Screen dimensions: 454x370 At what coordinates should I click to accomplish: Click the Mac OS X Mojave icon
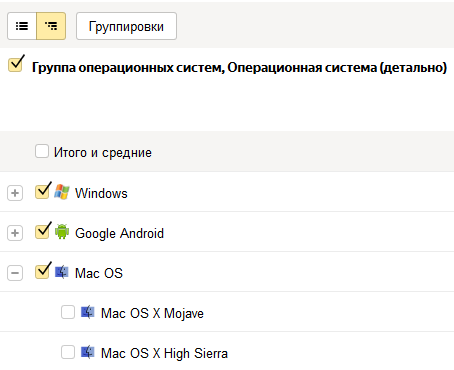(88, 312)
